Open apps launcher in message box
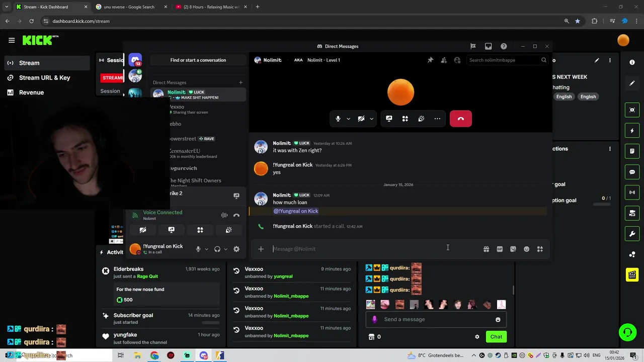 tap(540, 249)
